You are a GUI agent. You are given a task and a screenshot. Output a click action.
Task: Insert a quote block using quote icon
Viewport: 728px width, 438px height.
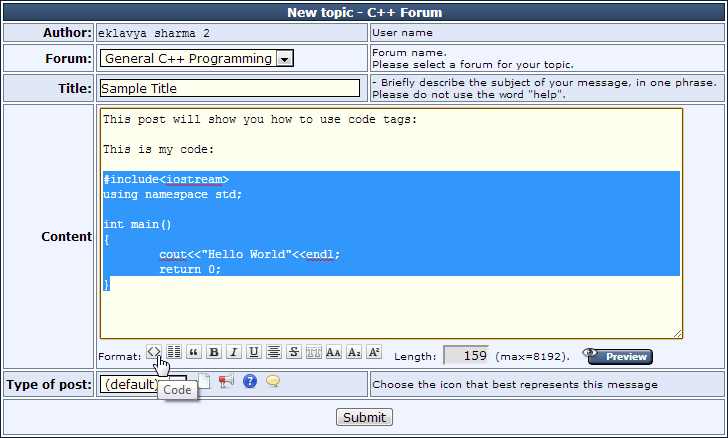click(x=194, y=352)
